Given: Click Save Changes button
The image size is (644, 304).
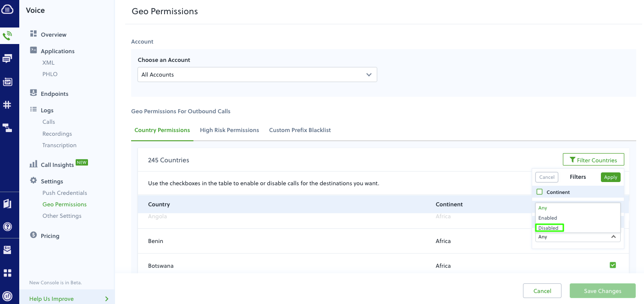Looking at the screenshot, I should [603, 291].
